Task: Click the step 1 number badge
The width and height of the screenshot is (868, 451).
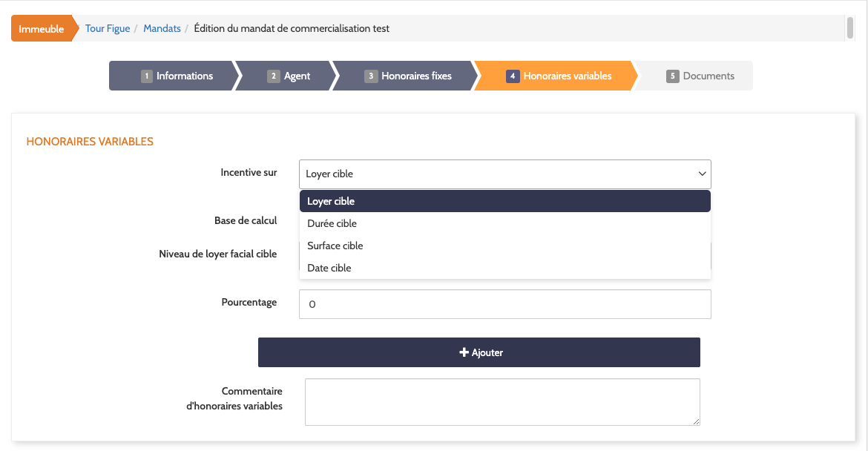Action: 147,76
